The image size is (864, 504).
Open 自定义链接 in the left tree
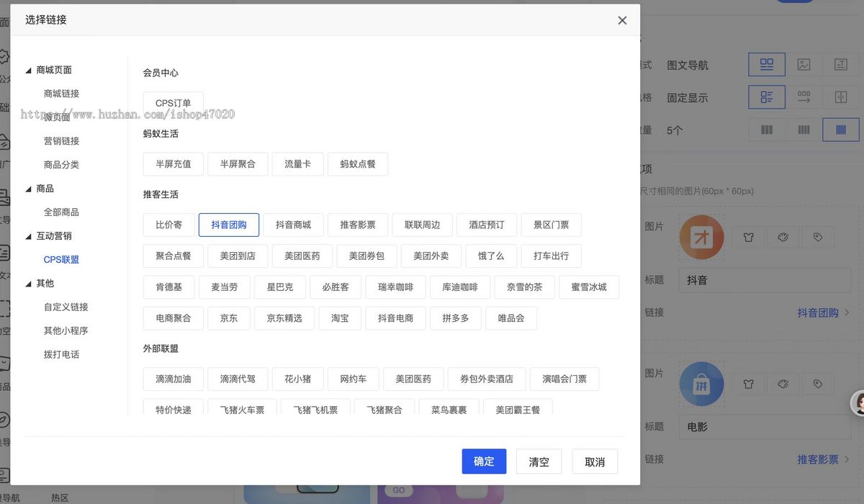point(66,307)
